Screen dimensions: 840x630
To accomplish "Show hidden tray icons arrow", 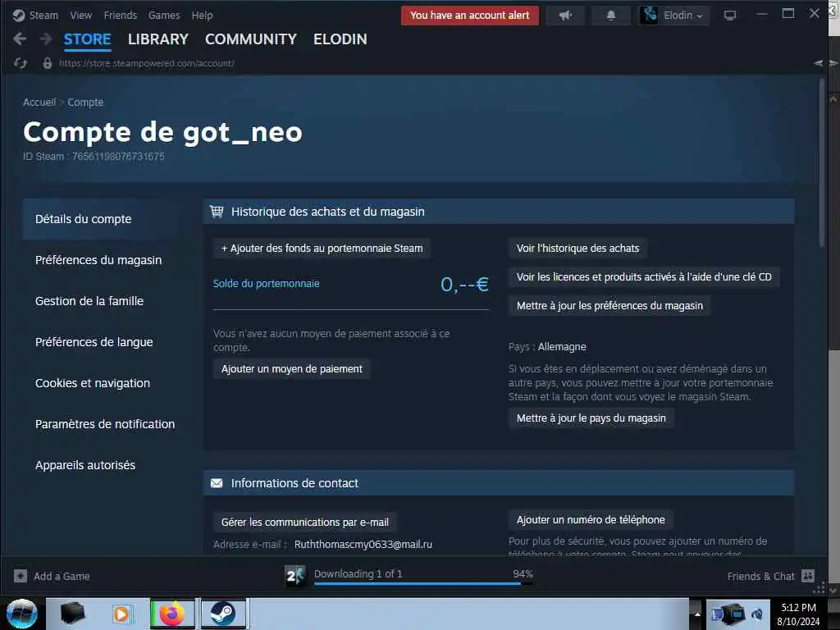I will point(697,614).
